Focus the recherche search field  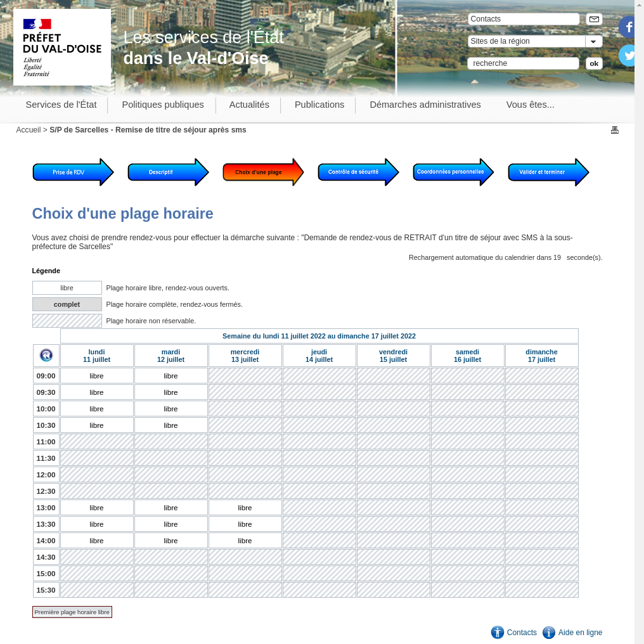tap(524, 63)
